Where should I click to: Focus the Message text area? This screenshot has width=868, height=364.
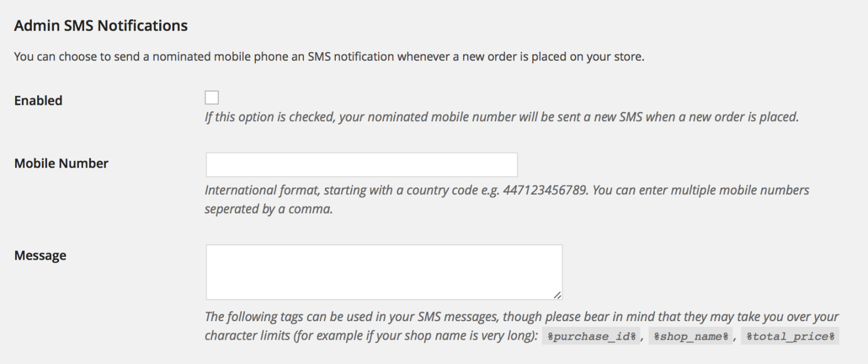point(384,272)
